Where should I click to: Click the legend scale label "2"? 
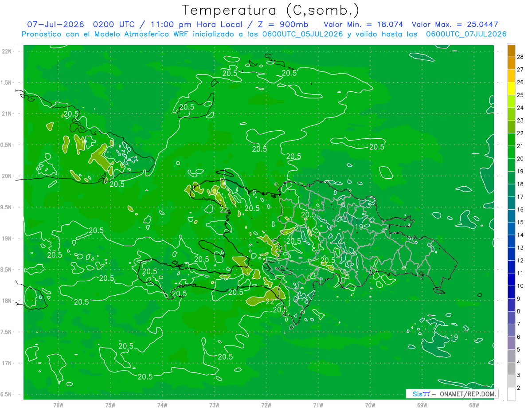pyautogui.click(x=519, y=388)
